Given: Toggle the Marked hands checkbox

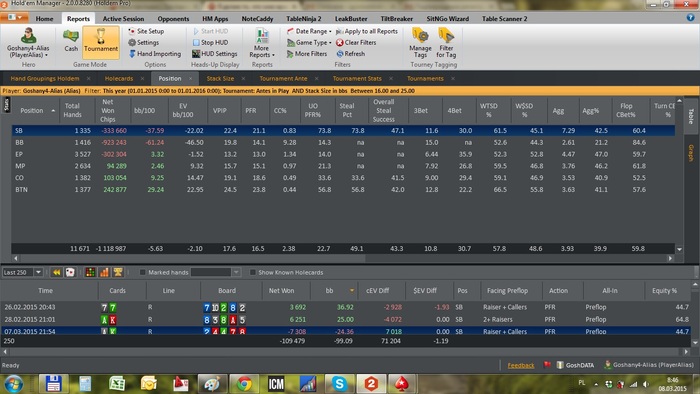Looking at the screenshot, I should (x=142, y=272).
